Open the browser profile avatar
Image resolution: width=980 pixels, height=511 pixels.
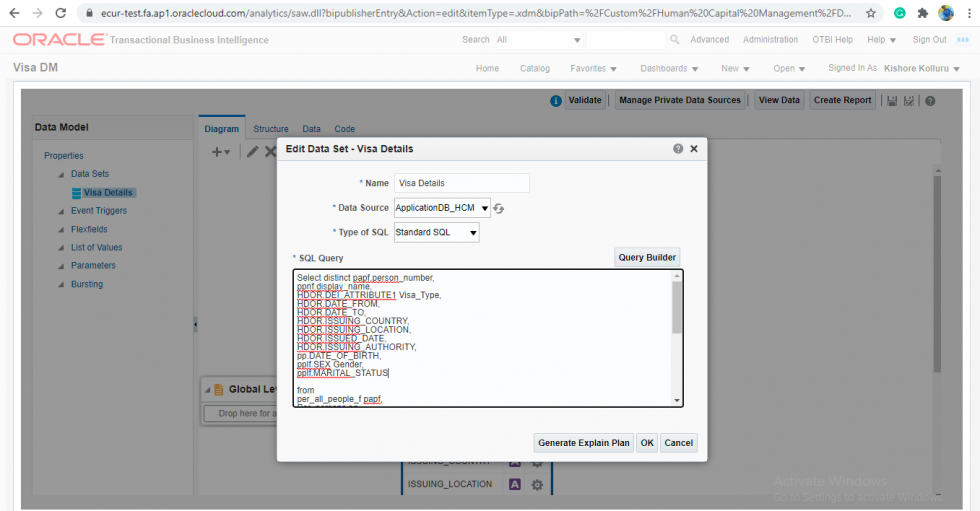[x=946, y=13]
